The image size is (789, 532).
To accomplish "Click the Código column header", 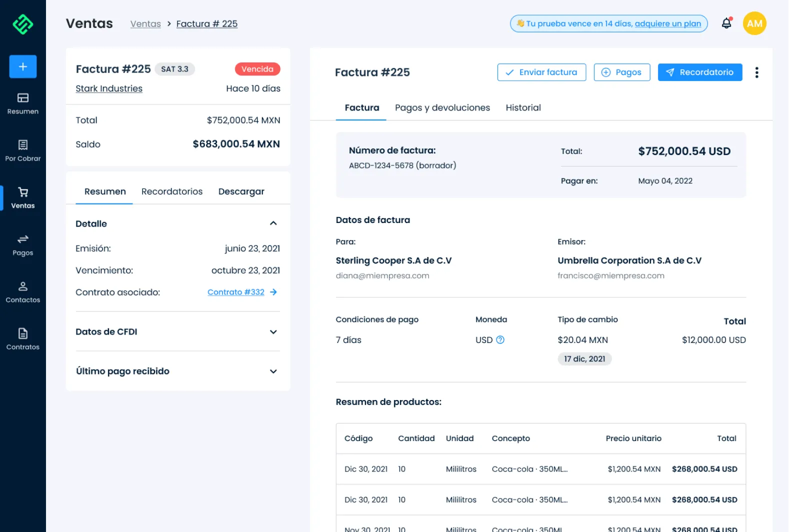I will click(358, 438).
